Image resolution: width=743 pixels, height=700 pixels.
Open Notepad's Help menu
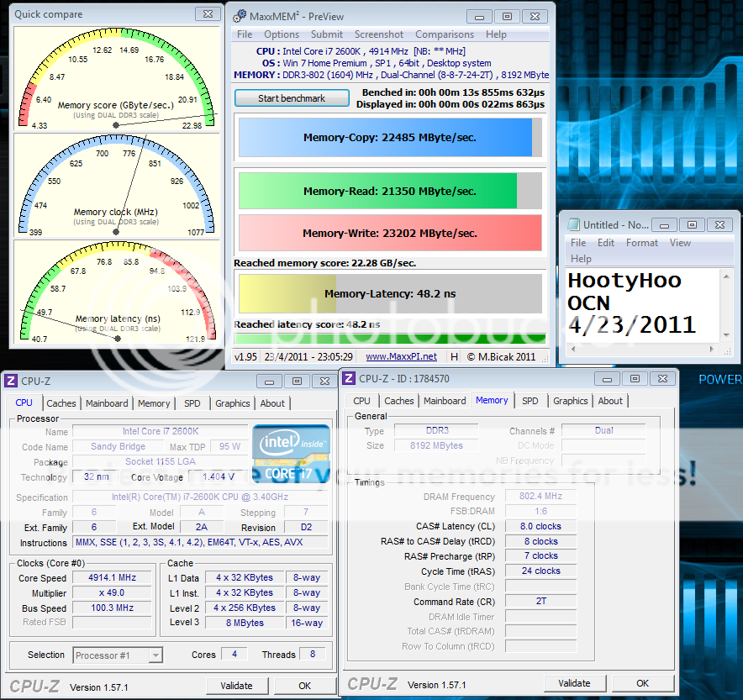pos(581,259)
